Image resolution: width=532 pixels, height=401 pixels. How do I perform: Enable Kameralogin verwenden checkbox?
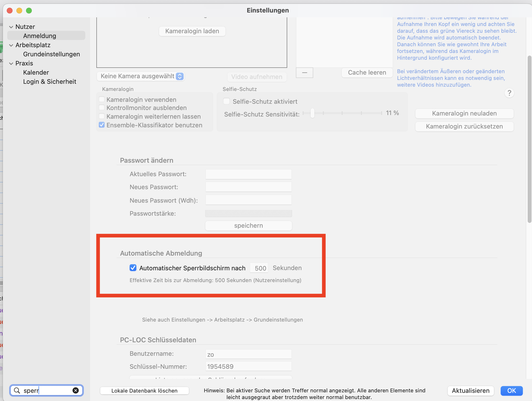(102, 99)
